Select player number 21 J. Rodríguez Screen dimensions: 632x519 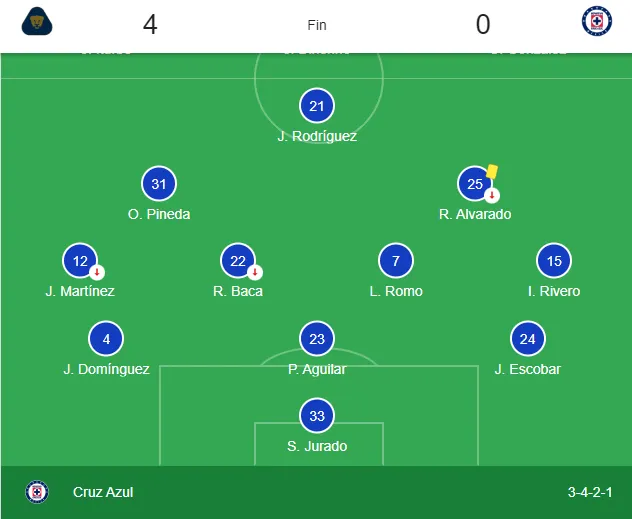pyautogui.click(x=317, y=106)
